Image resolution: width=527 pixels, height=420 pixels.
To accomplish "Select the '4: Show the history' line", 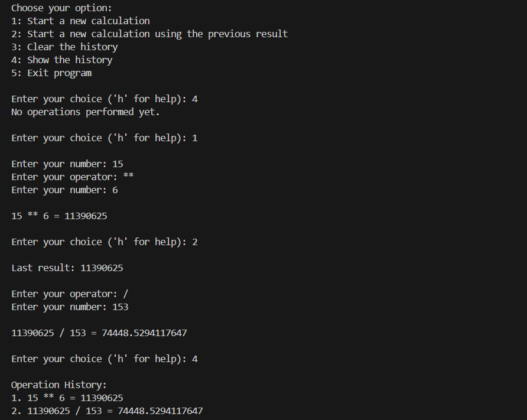I will 62,60.
